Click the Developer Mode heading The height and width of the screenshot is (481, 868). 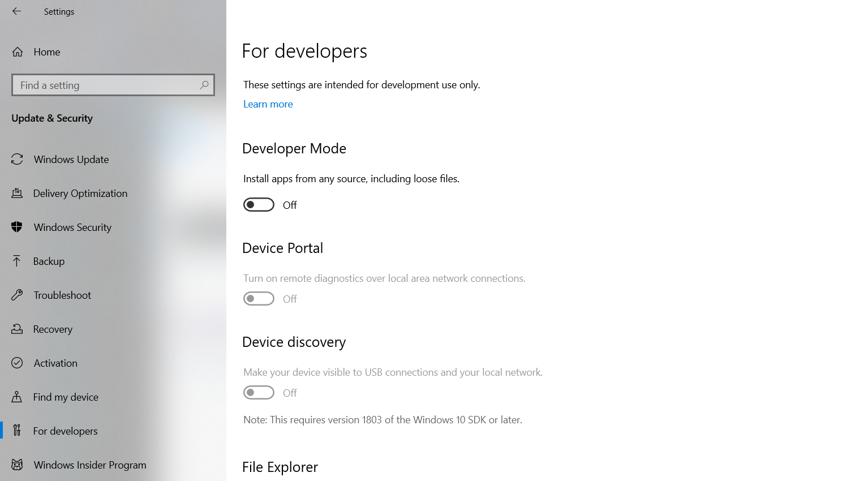(294, 149)
